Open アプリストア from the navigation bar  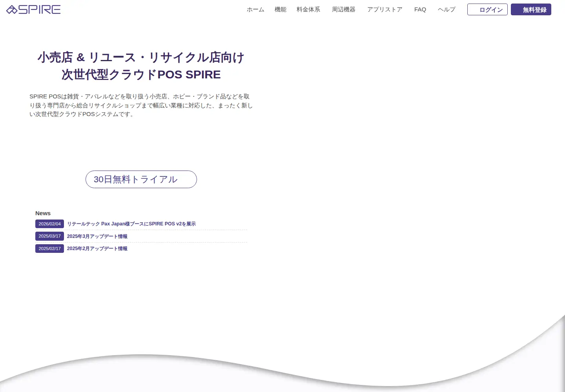pyautogui.click(x=385, y=9)
